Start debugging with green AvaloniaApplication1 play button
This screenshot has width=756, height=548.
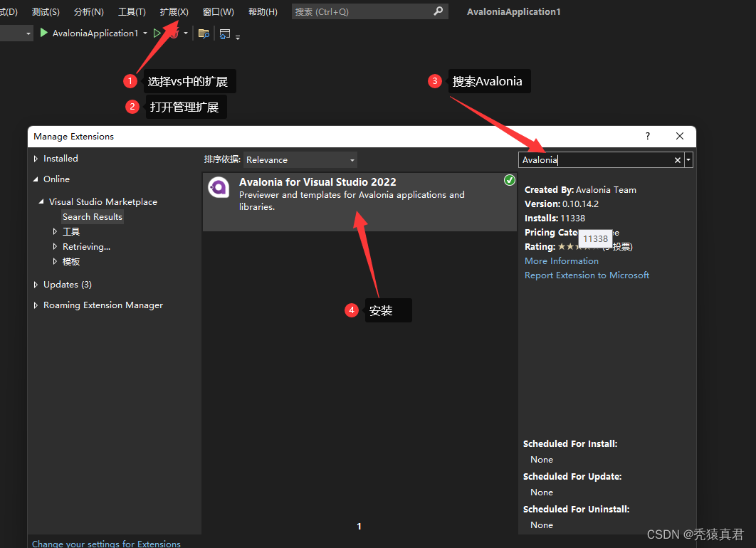pyautogui.click(x=43, y=33)
